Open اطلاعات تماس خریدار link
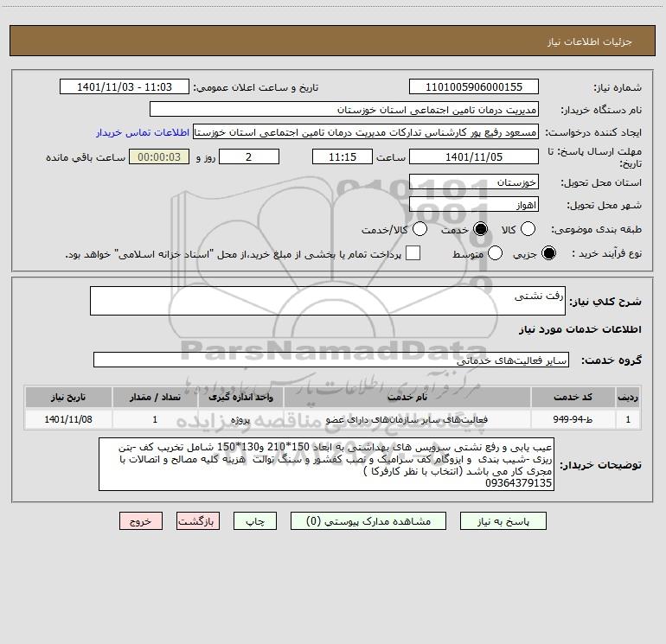 (x=143, y=132)
